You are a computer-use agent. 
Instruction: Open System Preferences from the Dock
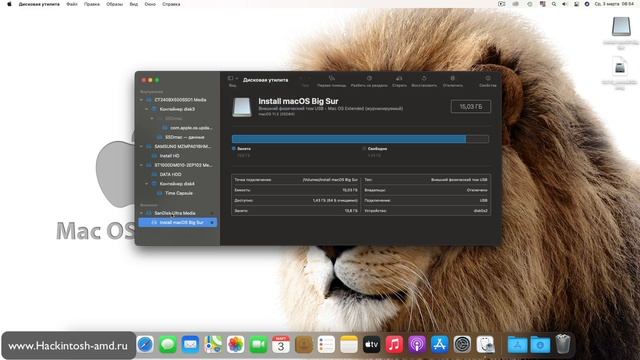[x=462, y=344]
